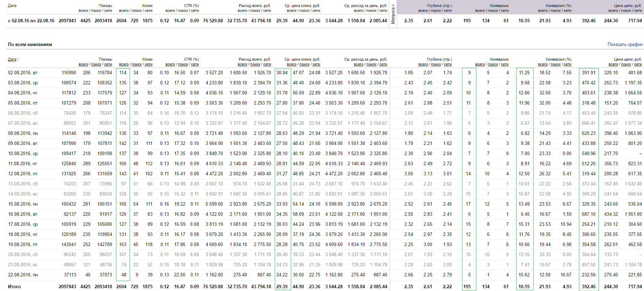The height and width of the screenshot is (291, 644).
Task: Sort by Ср. расход за день сети link, campaigns table
Action: pos(383,64)
